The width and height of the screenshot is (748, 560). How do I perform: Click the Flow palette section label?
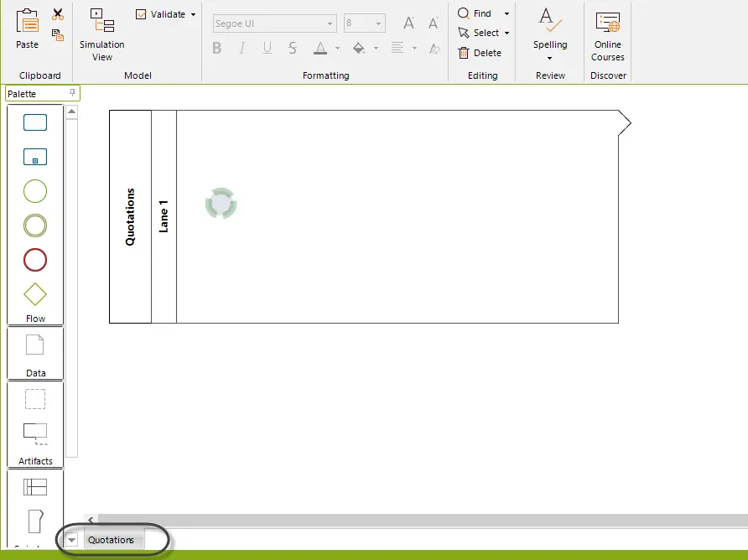tap(35, 319)
